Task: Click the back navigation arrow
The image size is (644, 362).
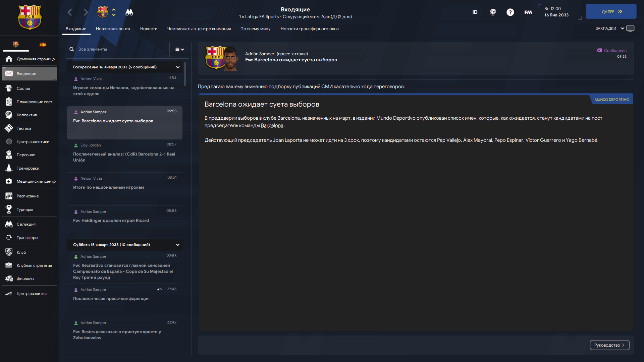Action: (70, 12)
